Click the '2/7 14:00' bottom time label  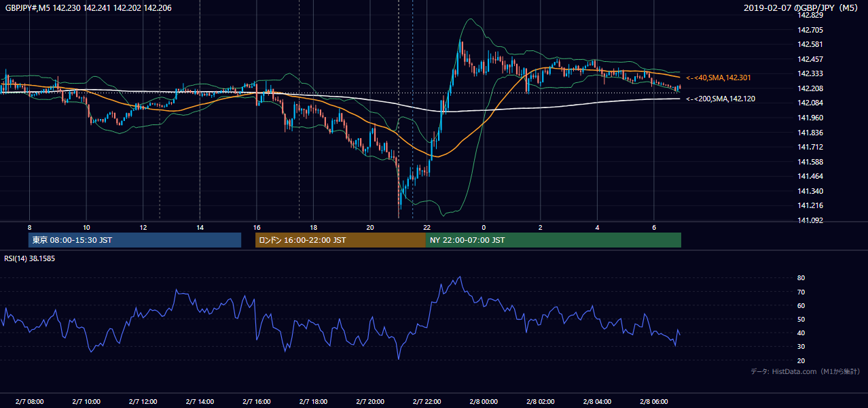point(200,402)
